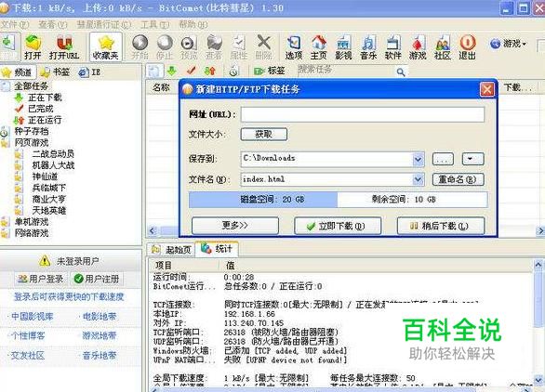The image size is (545, 392).
Task: Click the User Login (用户登录) button
Action: (x=40, y=279)
